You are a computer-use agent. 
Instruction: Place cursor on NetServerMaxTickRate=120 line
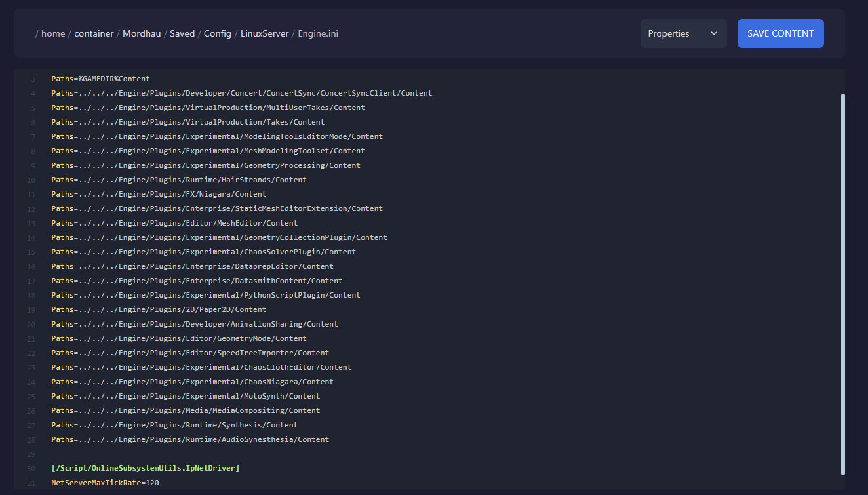[x=105, y=483]
